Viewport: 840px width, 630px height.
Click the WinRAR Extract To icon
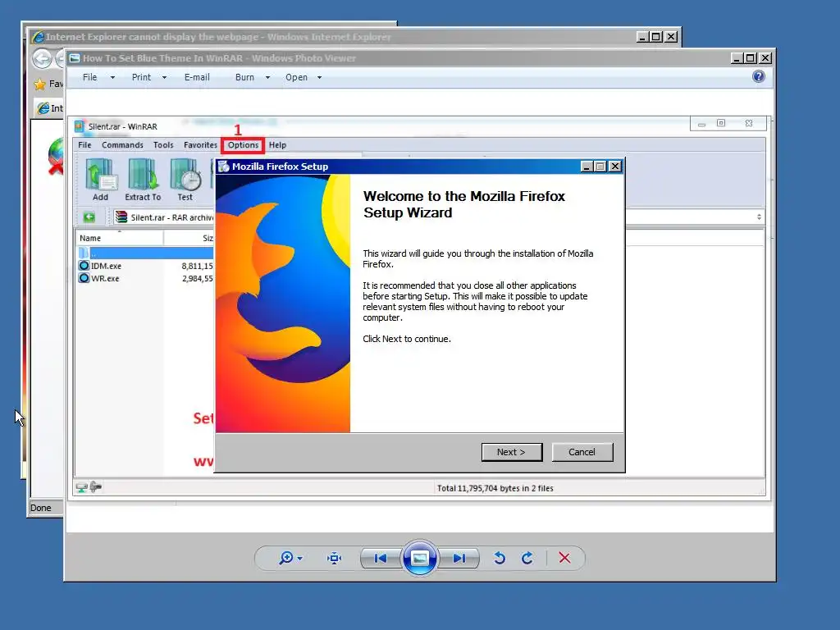[143, 180]
